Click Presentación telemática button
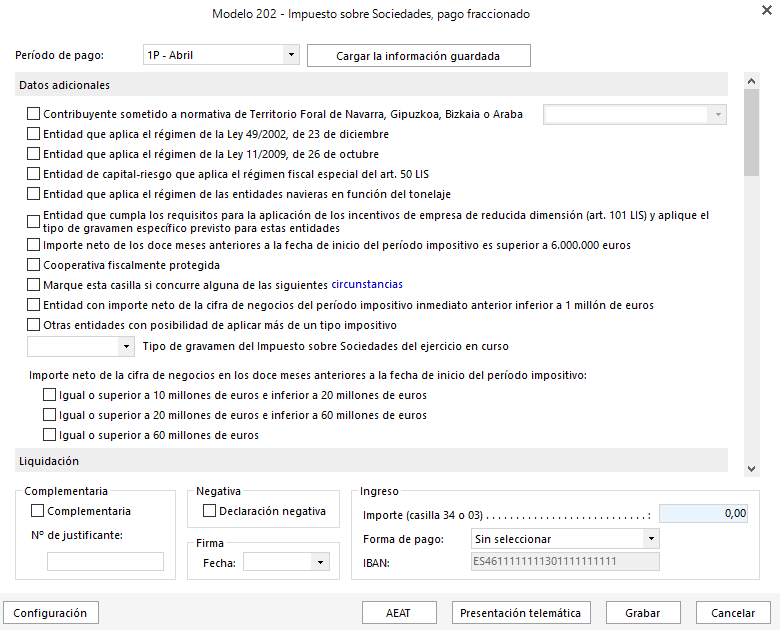This screenshot has height=630, width=780. click(x=521, y=613)
